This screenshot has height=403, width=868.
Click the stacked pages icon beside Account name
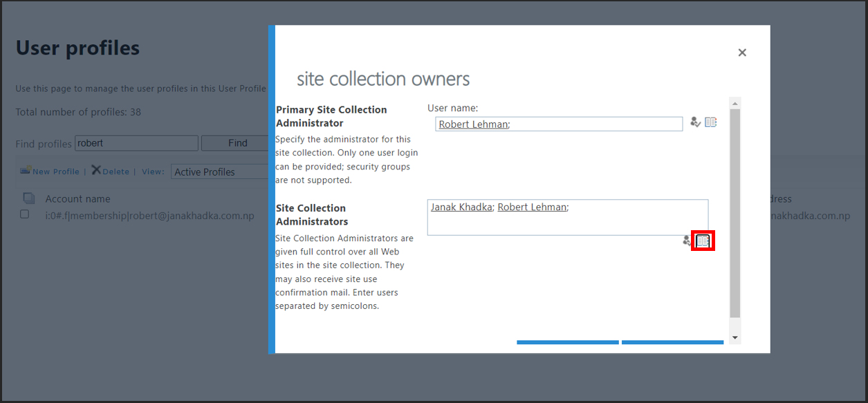28,198
